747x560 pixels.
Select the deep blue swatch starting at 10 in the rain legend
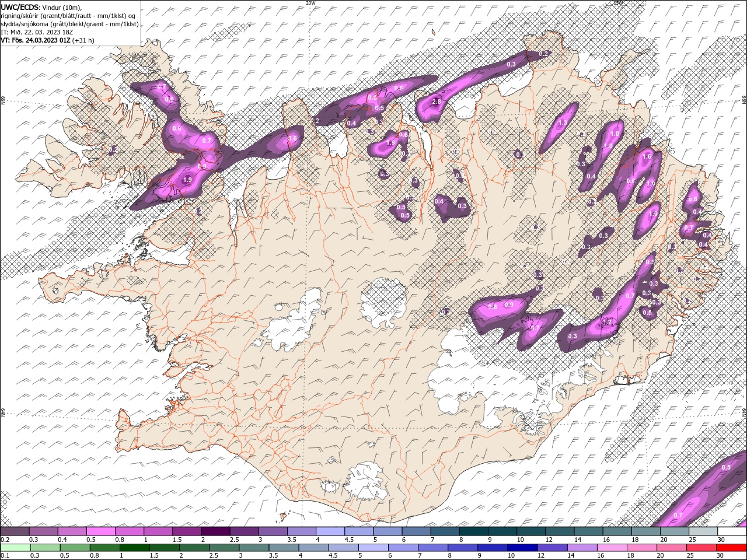click(522, 548)
